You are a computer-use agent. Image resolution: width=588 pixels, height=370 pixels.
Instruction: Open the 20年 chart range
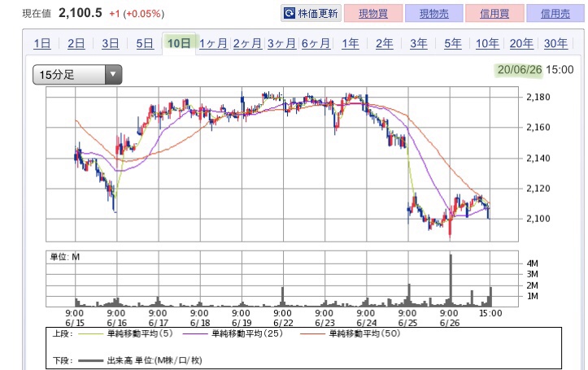(521, 43)
